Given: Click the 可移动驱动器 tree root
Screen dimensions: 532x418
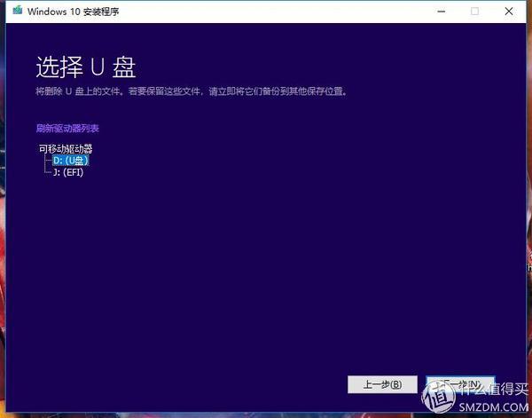Looking at the screenshot, I should [x=66, y=149].
